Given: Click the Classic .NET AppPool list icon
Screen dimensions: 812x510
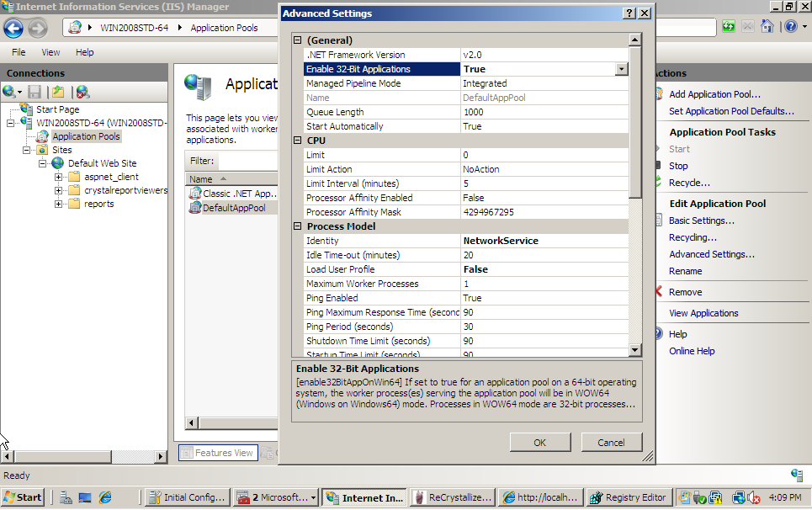Looking at the screenshot, I should pyautogui.click(x=194, y=194).
